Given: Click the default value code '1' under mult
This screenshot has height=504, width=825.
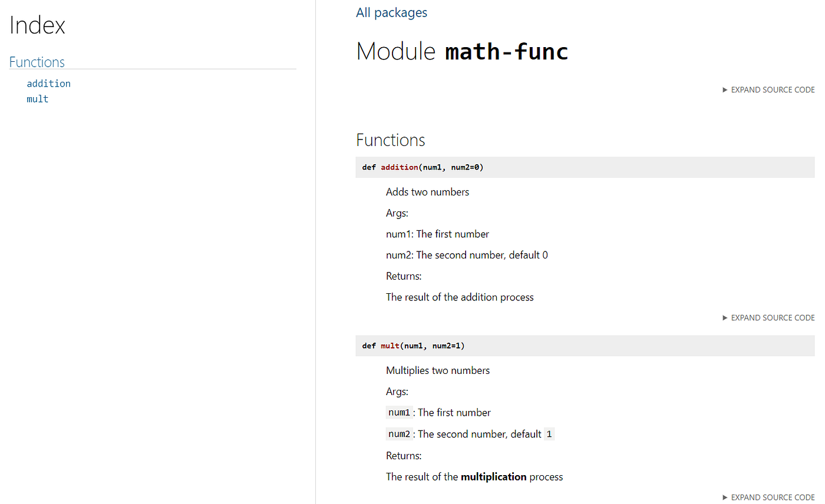Looking at the screenshot, I should tap(549, 434).
